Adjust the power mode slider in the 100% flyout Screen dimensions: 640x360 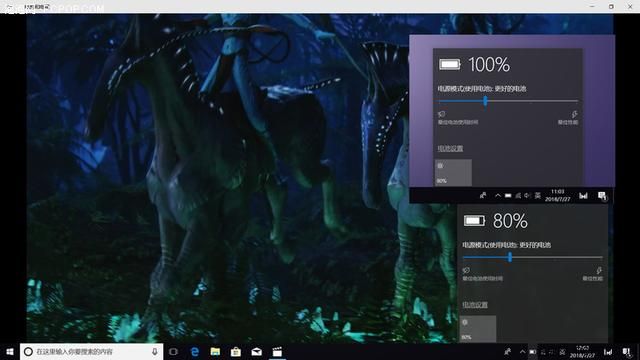pyautogui.click(x=485, y=101)
